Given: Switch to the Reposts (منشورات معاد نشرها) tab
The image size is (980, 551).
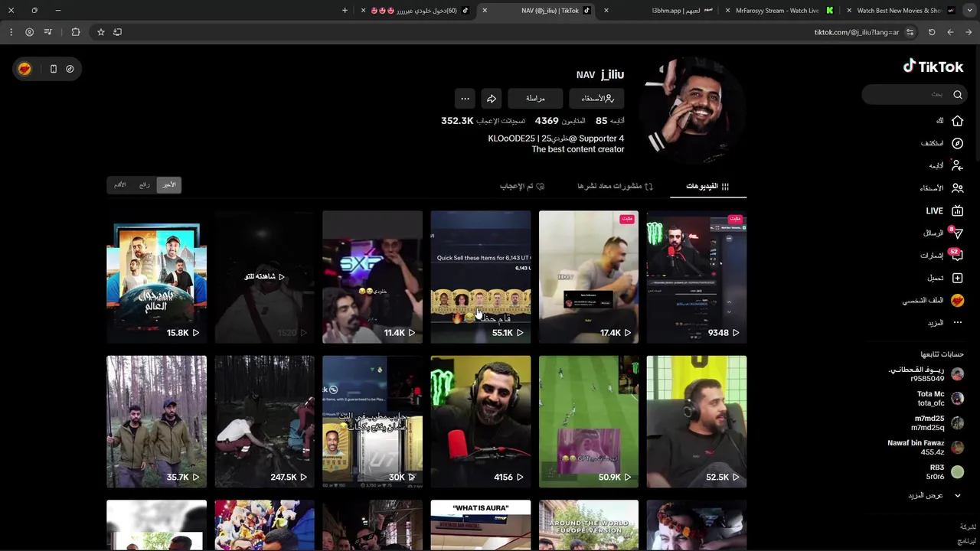Looking at the screenshot, I should pyautogui.click(x=615, y=186).
